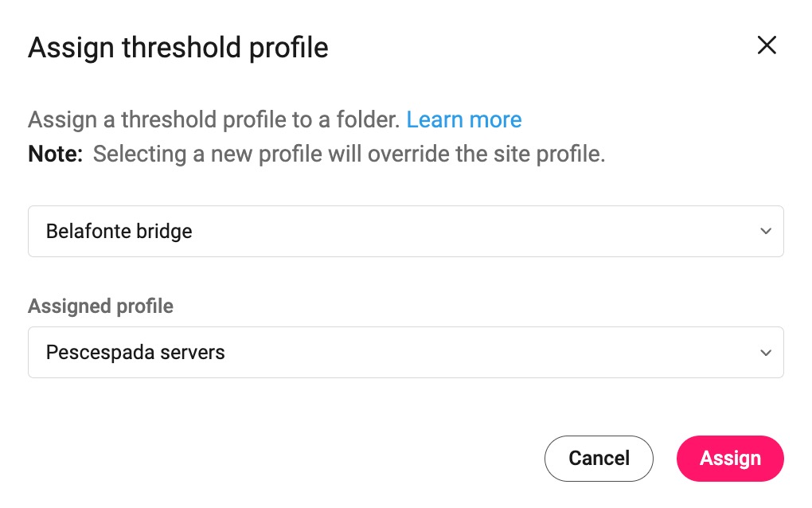Image resolution: width=812 pixels, height=508 pixels.
Task: Open the Belafonte bridge folder dropdown
Action: pos(405,232)
